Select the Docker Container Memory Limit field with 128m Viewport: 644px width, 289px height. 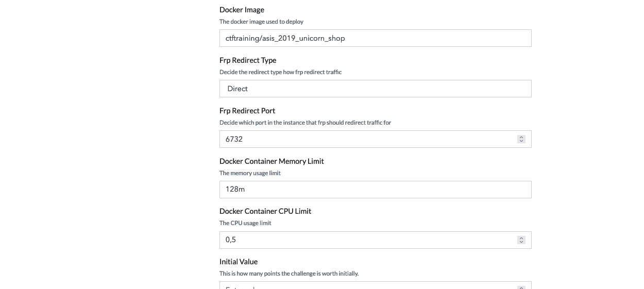coord(375,190)
